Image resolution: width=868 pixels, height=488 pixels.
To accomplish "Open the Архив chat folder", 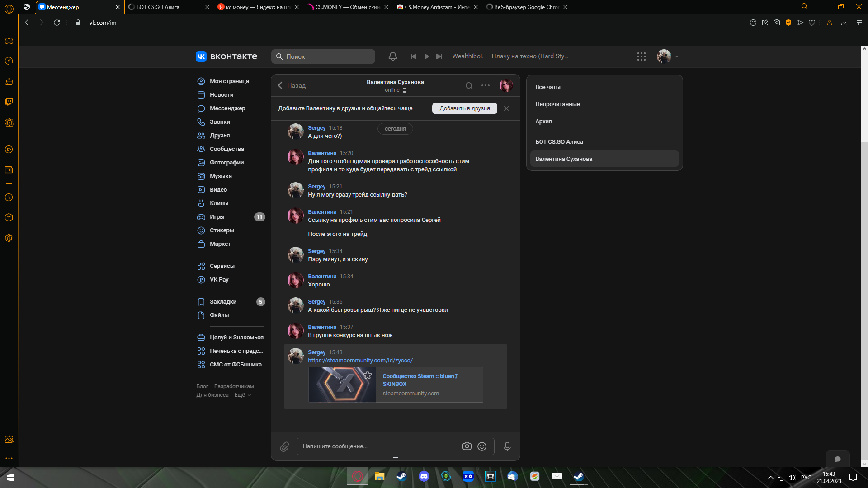I will click(x=604, y=122).
